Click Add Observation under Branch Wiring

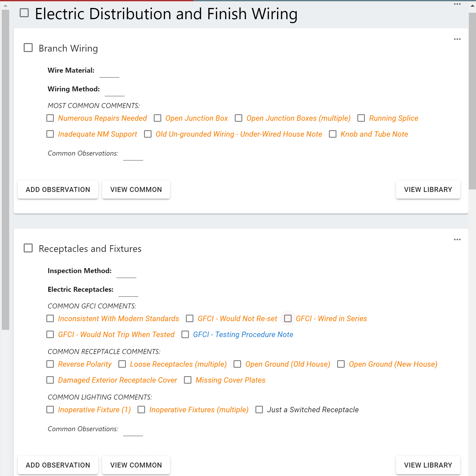pyautogui.click(x=58, y=189)
